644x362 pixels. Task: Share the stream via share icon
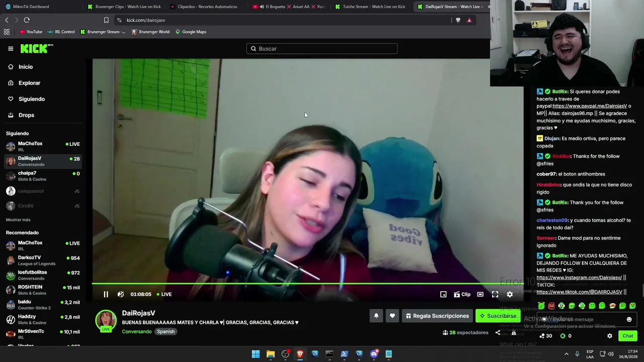[x=498, y=332]
